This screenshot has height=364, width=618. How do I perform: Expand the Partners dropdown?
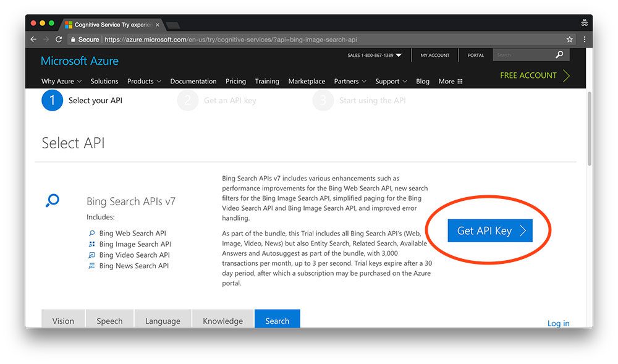[350, 81]
